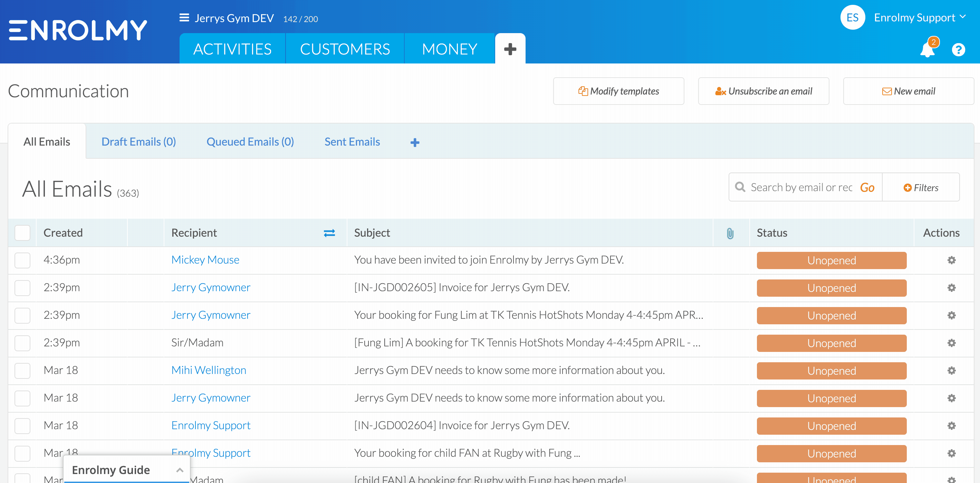Switch to Draft Emails (0) tab
Viewport: 980px width, 483px height.
pyautogui.click(x=138, y=142)
